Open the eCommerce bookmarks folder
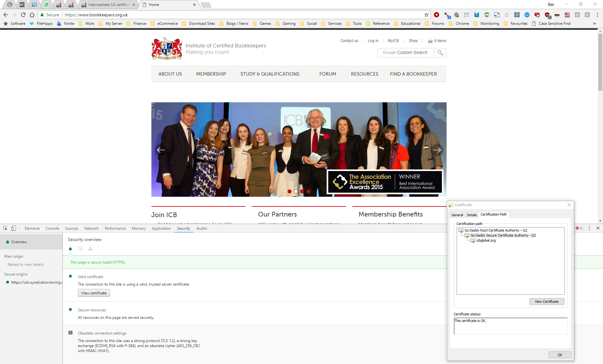 click(164, 24)
